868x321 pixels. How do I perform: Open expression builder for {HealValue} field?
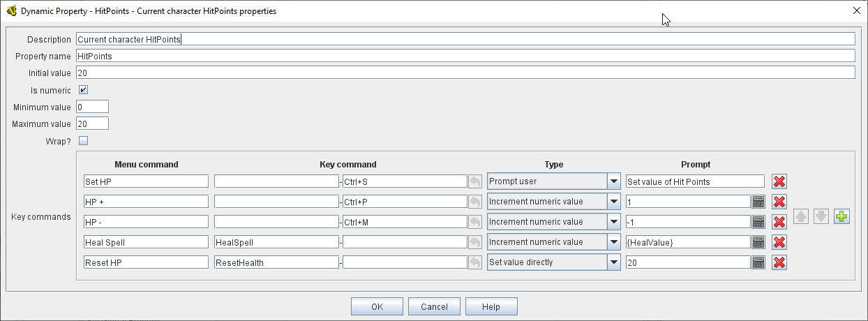tap(758, 242)
